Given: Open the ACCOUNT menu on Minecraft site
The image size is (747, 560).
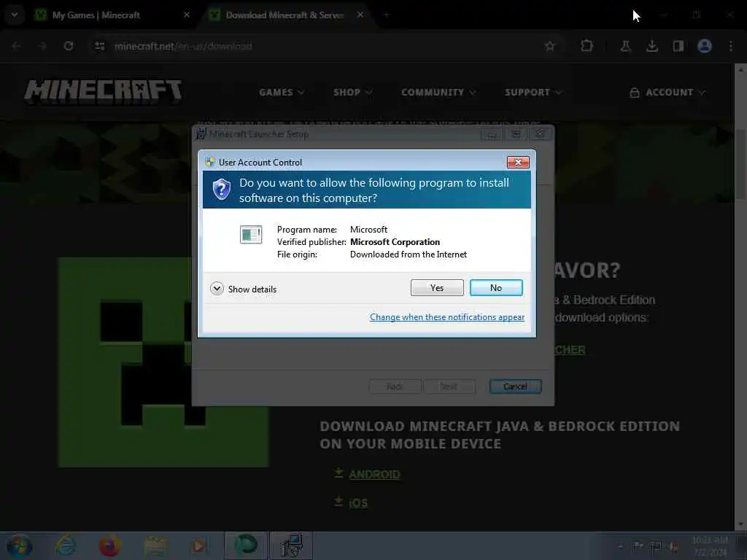Looking at the screenshot, I should pos(667,93).
